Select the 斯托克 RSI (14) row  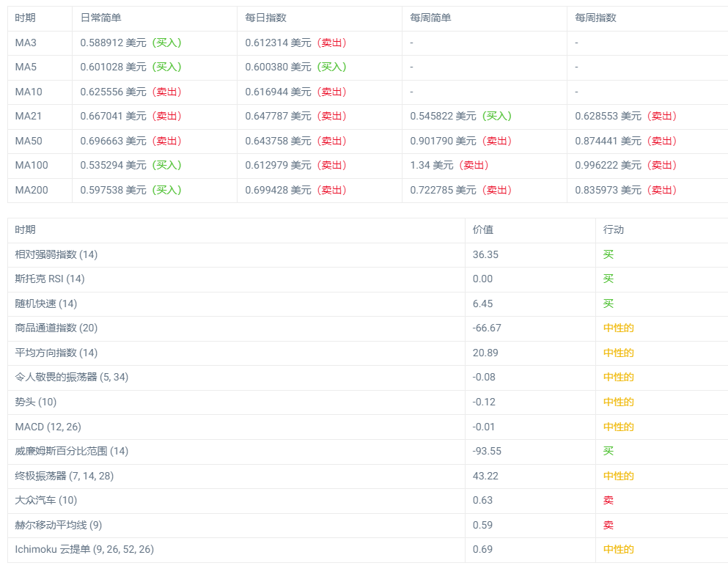368,279
